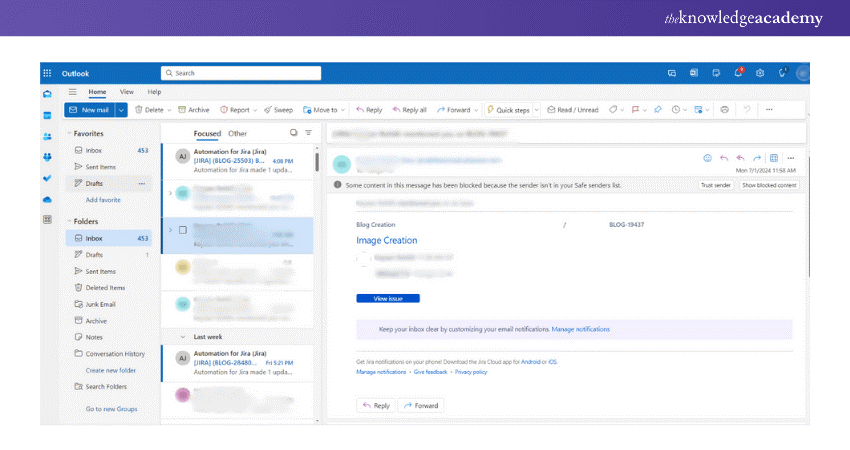
Task: Open the View ribbon tab
Action: coord(127,91)
